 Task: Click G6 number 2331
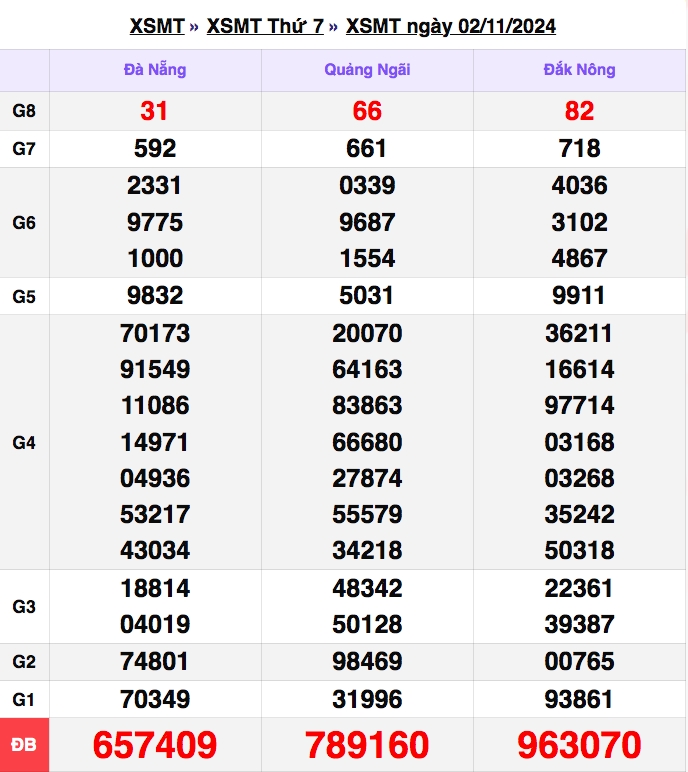[155, 186]
